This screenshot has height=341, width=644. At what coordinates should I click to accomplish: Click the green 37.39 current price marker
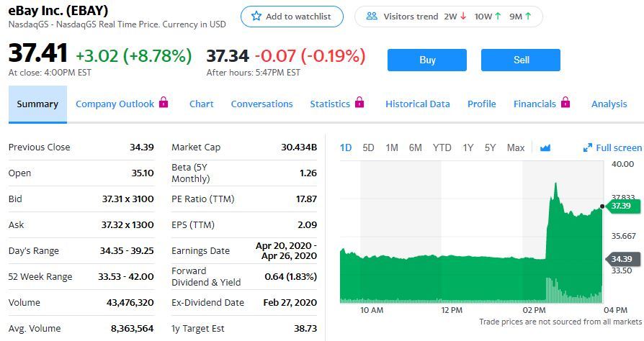pyautogui.click(x=623, y=206)
